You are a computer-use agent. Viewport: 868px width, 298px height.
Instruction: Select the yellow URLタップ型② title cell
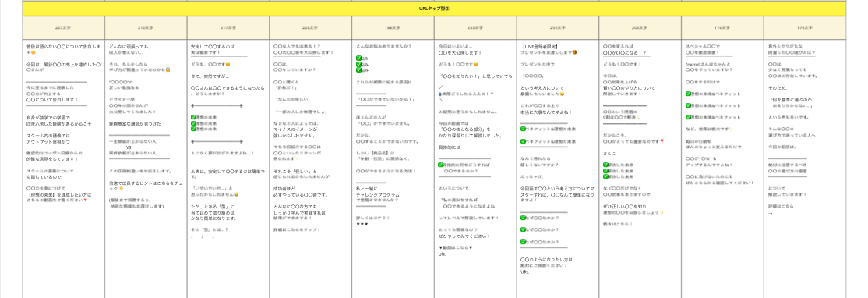434,9
